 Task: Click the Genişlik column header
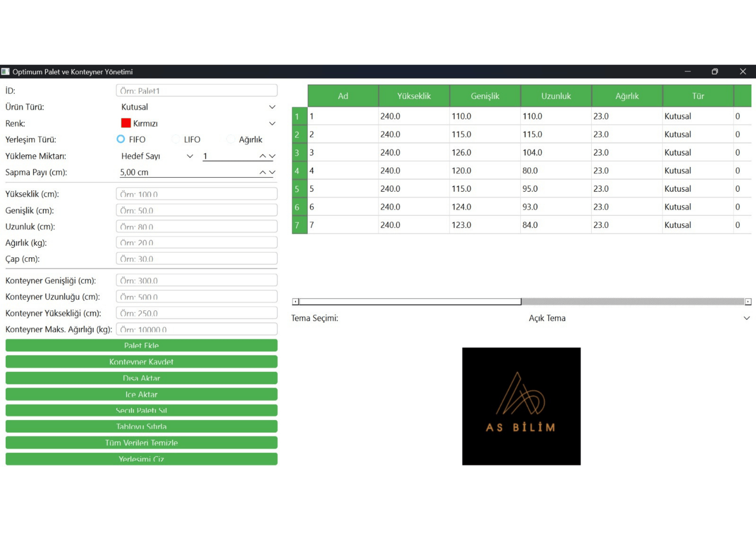(x=485, y=96)
